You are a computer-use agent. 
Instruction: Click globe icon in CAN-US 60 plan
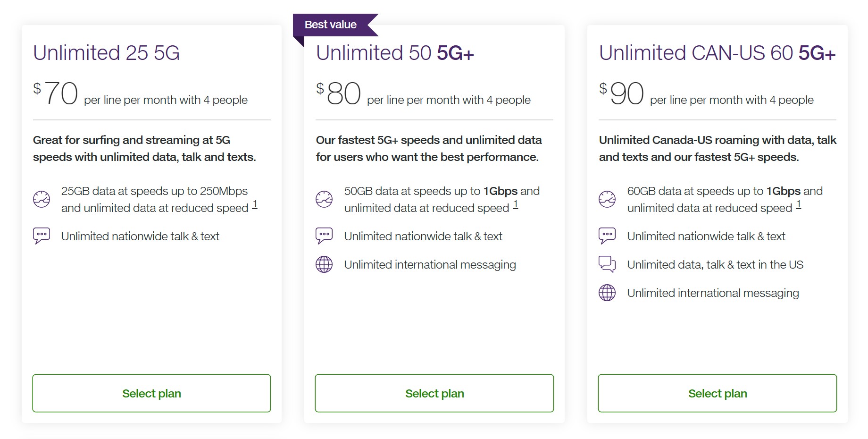[x=607, y=293]
